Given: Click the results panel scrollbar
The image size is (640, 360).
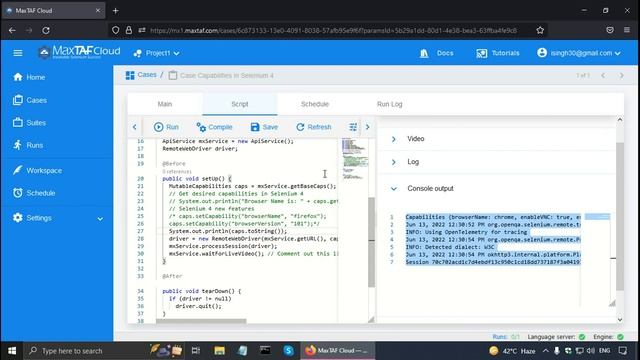Looking at the screenshot, I should point(620,216).
